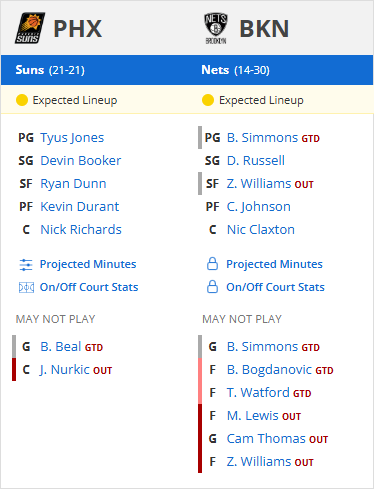Click the Brooklyn Nets team logo
Viewport: 374px width, 489px height.
point(216,28)
